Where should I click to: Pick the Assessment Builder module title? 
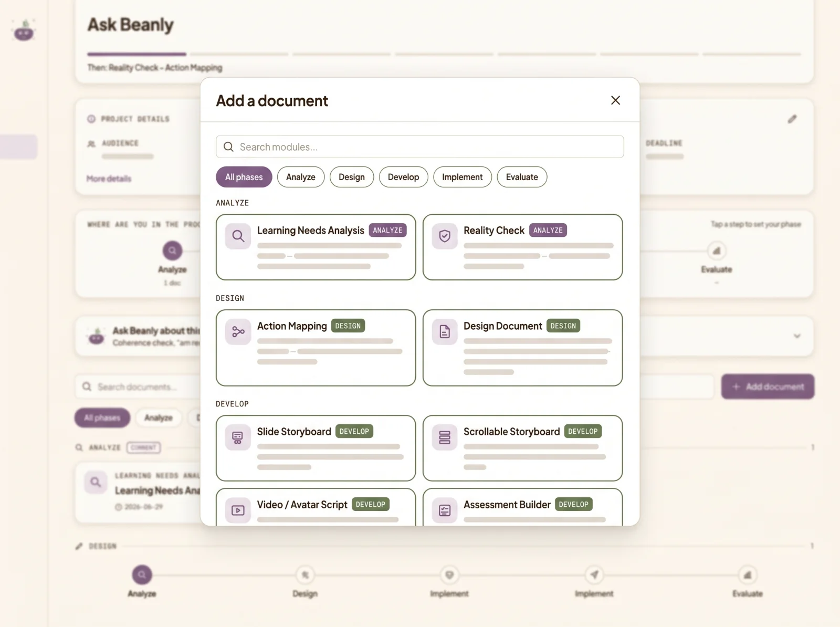click(x=507, y=505)
